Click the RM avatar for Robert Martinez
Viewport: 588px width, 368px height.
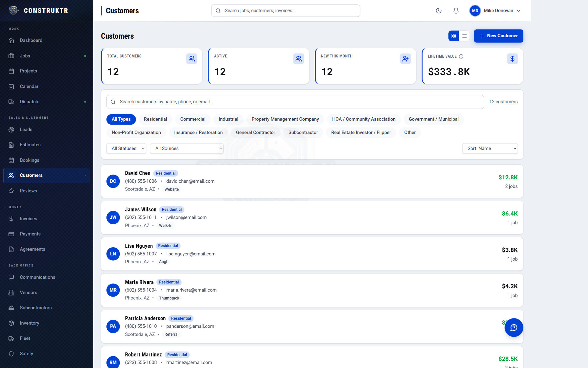coord(113,362)
